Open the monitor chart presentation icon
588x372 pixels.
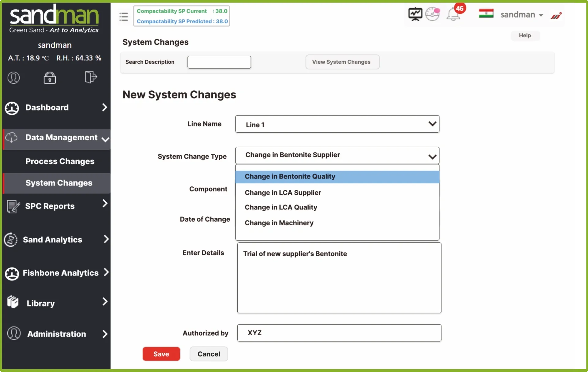(x=415, y=14)
